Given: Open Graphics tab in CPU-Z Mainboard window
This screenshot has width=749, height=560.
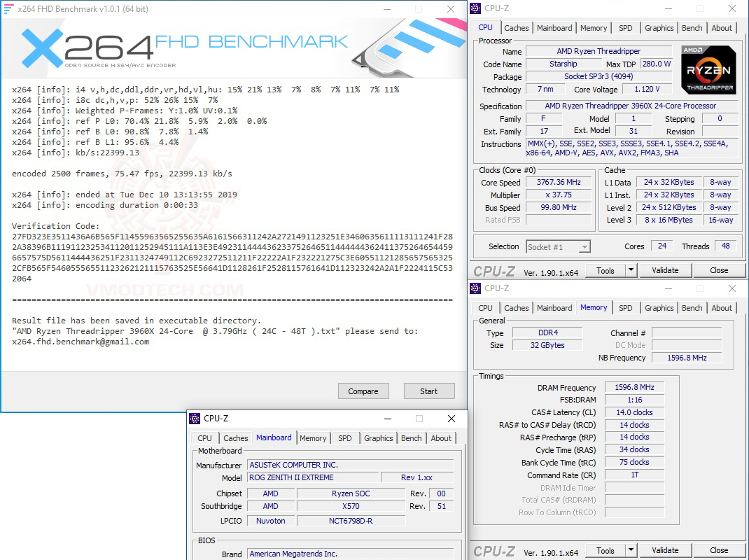Looking at the screenshot, I should [x=378, y=438].
